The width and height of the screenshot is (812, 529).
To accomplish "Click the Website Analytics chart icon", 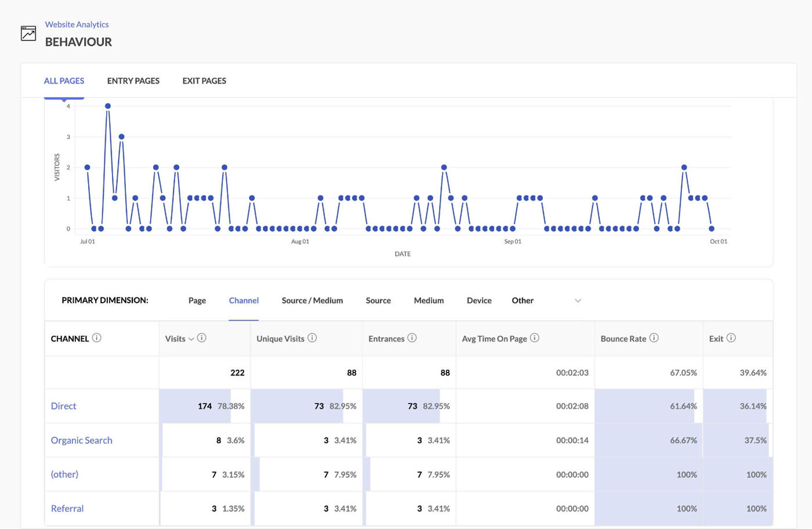I will [x=28, y=34].
